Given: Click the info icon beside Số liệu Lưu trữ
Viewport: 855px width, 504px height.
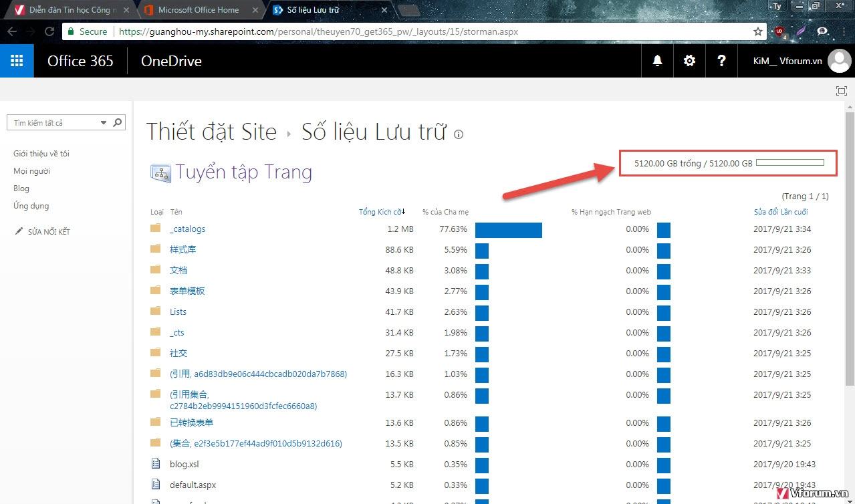Looking at the screenshot, I should [x=459, y=134].
